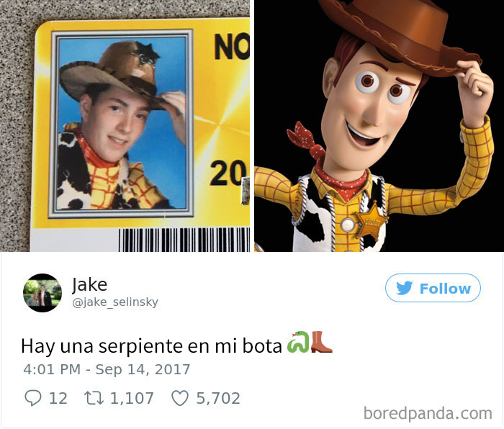The height and width of the screenshot is (429, 504).
Task: Click the like count 5,702
Action: pos(218,398)
